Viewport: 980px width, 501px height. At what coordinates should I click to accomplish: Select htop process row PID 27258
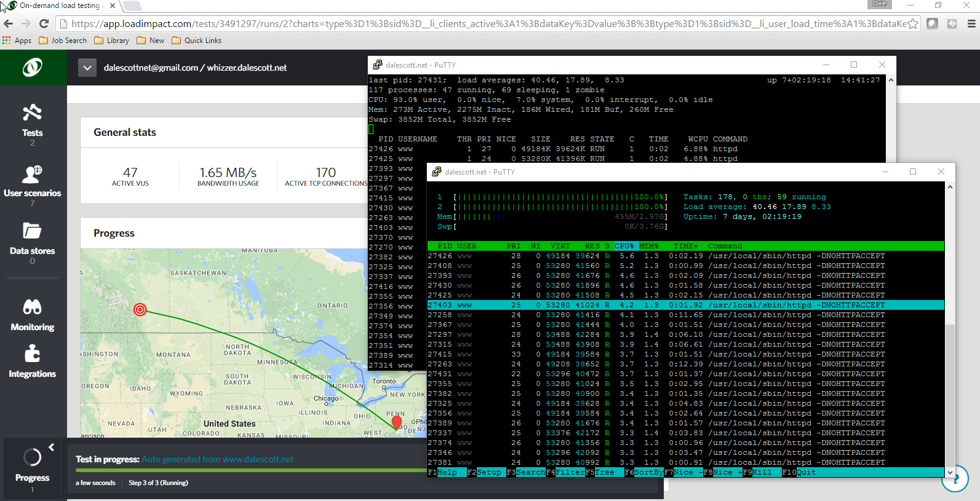(x=686, y=315)
